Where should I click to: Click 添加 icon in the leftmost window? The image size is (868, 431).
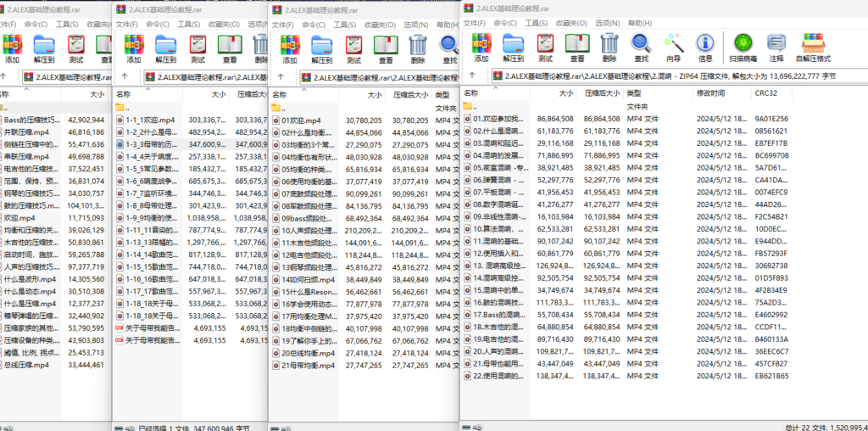[12, 48]
